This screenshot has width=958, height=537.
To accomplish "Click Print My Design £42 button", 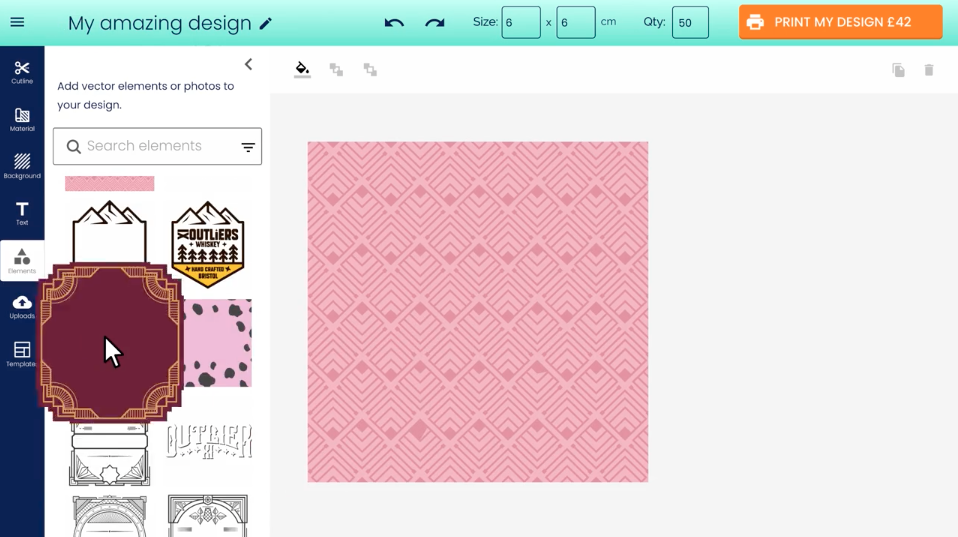I will pos(841,22).
